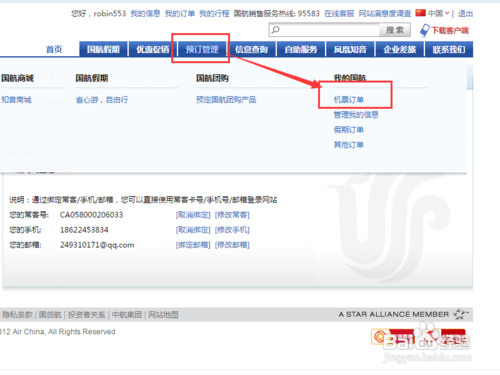Click the phone icon beside 下载客户端
Image resolution: width=500 pixels, height=375 pixels.
click(425, 30)
